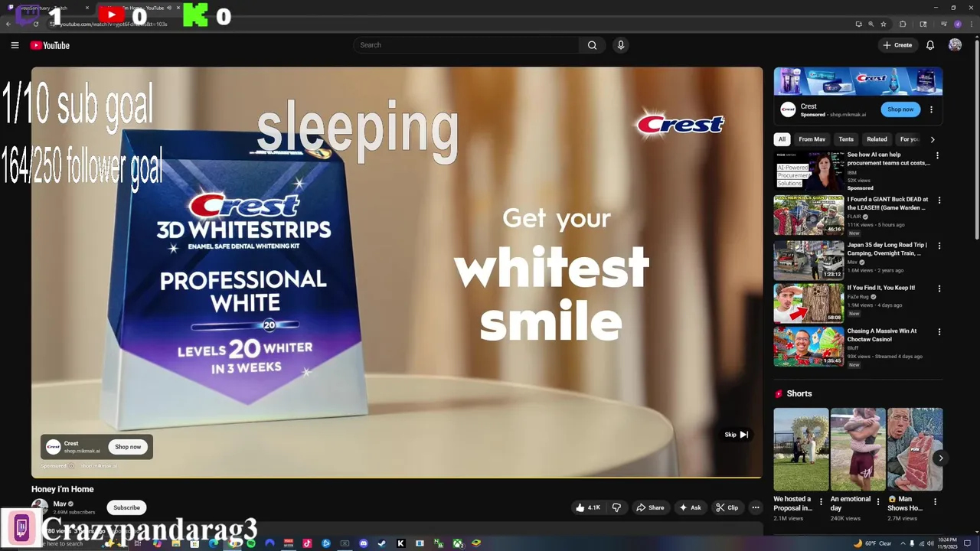Start voice search with the microphone
The image size is (980, 551).
[x=621, y=45]
